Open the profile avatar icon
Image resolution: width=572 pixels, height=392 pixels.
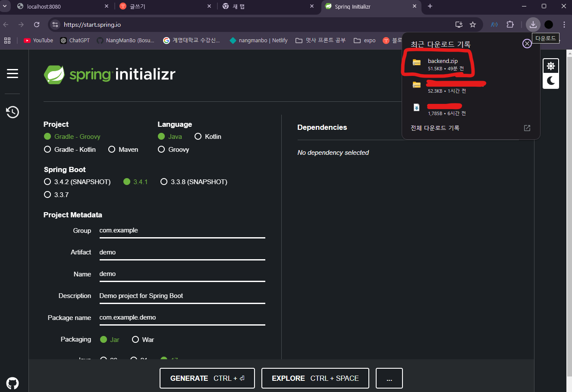(x=549, y=25)
